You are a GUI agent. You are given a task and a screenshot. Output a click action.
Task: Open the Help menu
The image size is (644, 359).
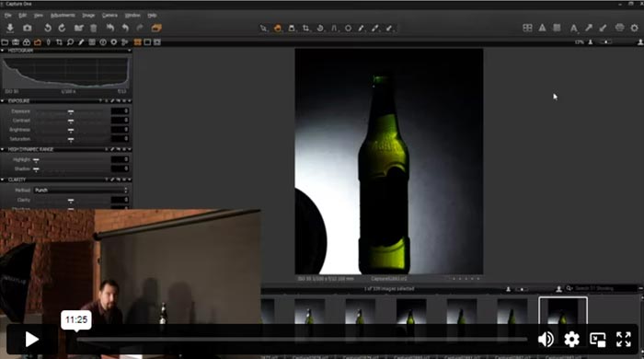click(x=152, y=16)
